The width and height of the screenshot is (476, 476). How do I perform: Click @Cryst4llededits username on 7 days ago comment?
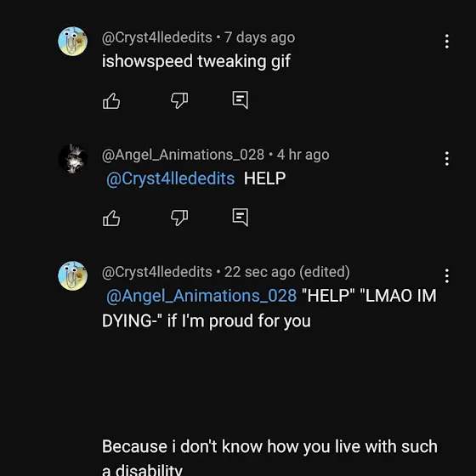pos(157,37)
